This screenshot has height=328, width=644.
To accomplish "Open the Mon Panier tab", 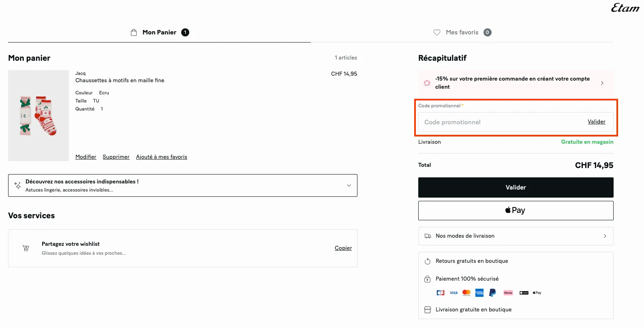I will pyautogui.click(x=159, y=32).
